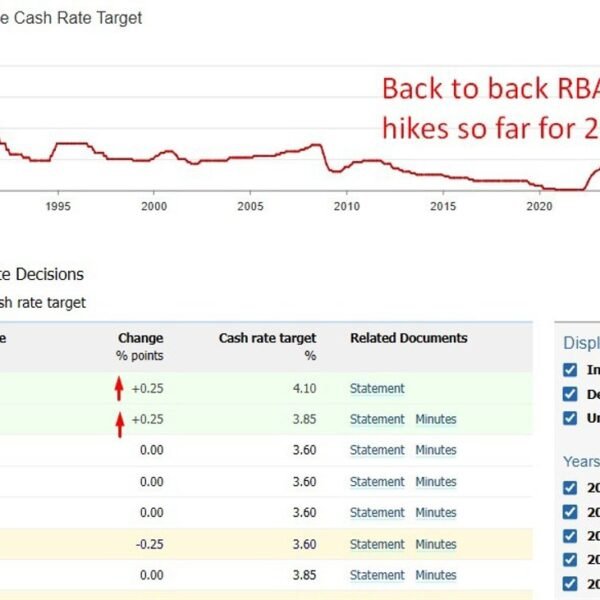This screenshot has height=600, width=600.
Task: Open Statement for the +0.25 row at 3.85
Action: tap(377, 419)
